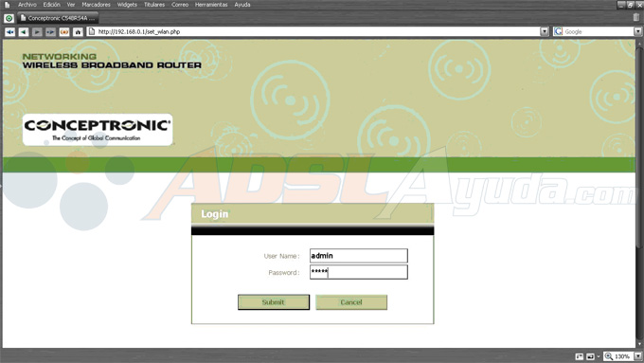Go to the home page icon

(x=78, y=31)
